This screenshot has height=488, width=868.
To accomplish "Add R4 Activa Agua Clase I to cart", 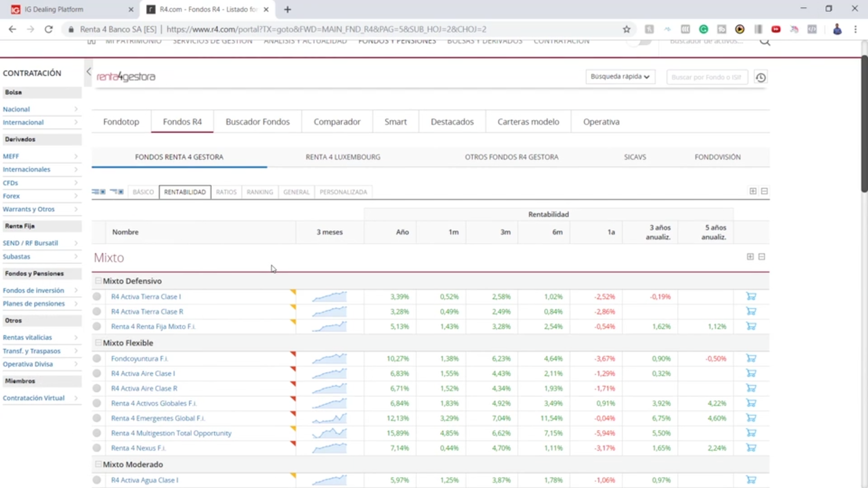I will [751, 480].
